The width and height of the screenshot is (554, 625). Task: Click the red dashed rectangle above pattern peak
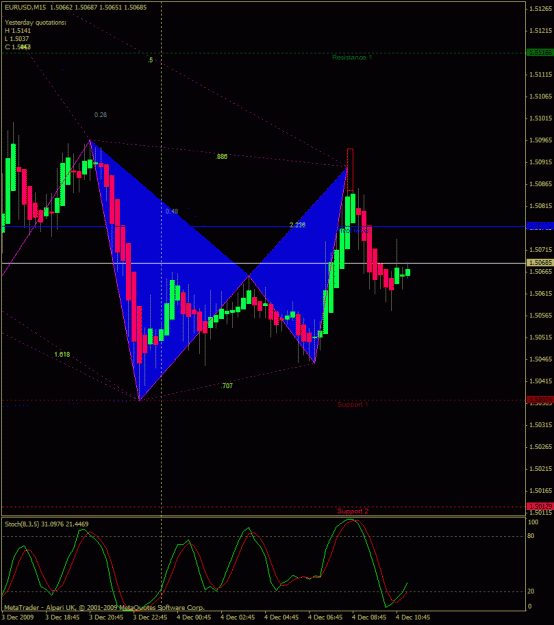pos(350,170)
